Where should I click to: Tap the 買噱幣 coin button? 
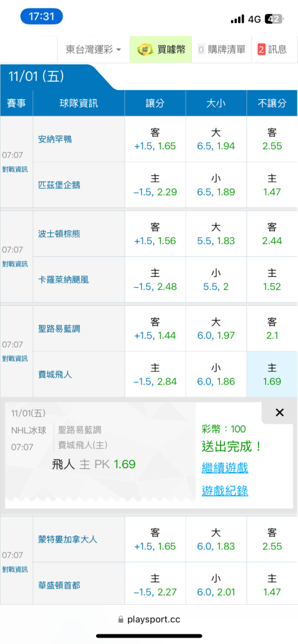[161, 50]
